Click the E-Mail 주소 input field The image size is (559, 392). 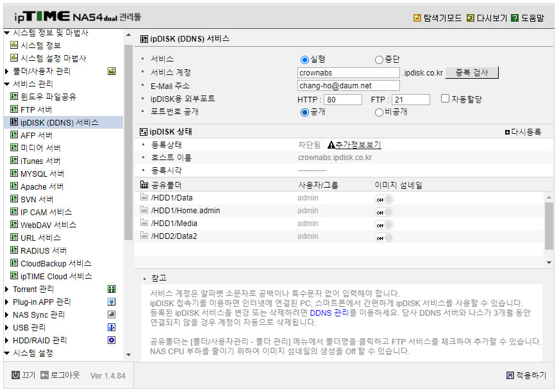(348, 86)
